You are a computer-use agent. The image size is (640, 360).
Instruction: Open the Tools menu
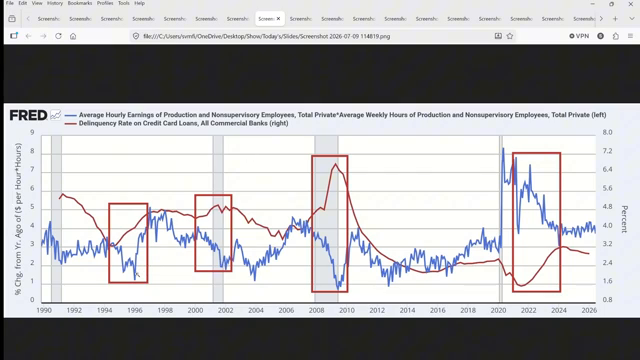point(124,3)
